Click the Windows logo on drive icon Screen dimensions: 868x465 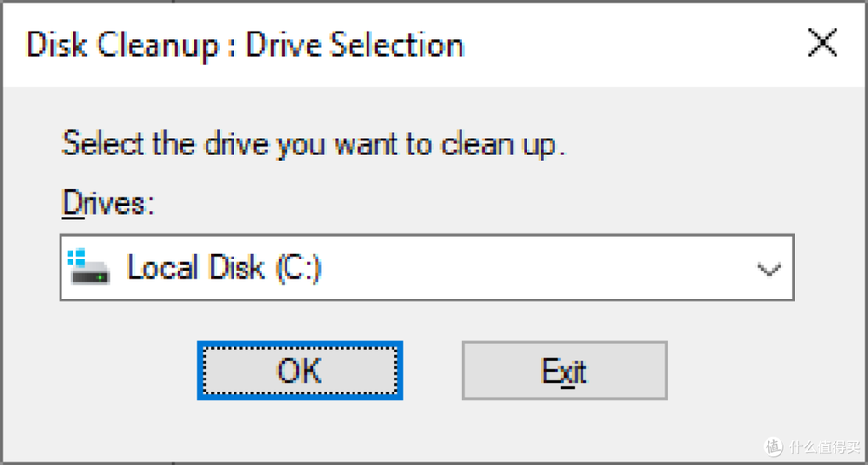point(77,256)
